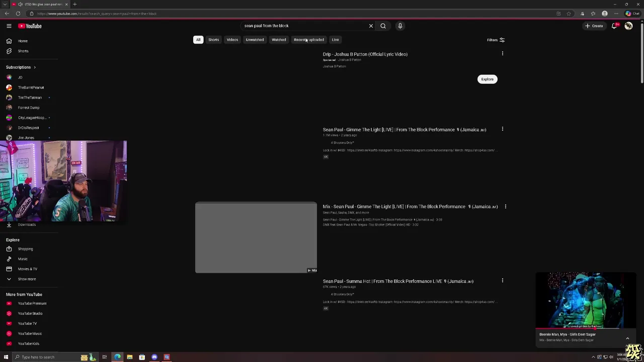Open File Explorer from the taskbar

point(130,357)
